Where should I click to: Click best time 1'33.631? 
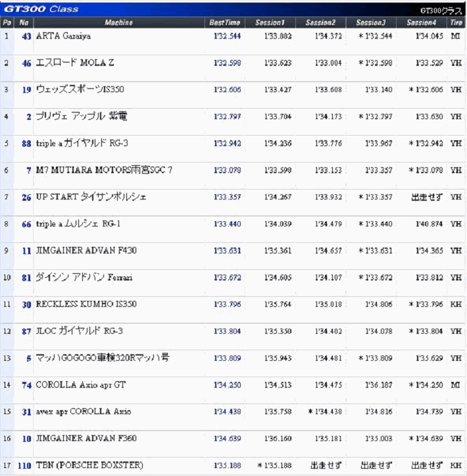227,250
